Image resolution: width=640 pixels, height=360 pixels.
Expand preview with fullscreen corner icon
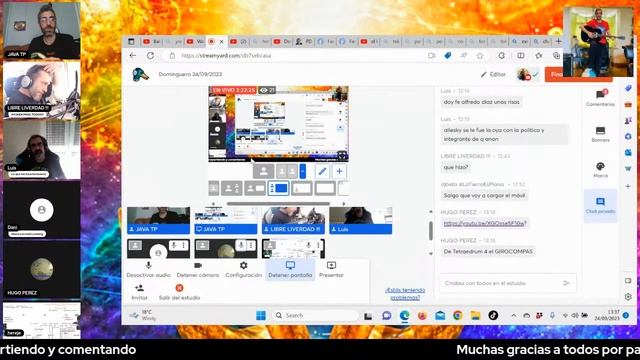click(x=342, y=156)
